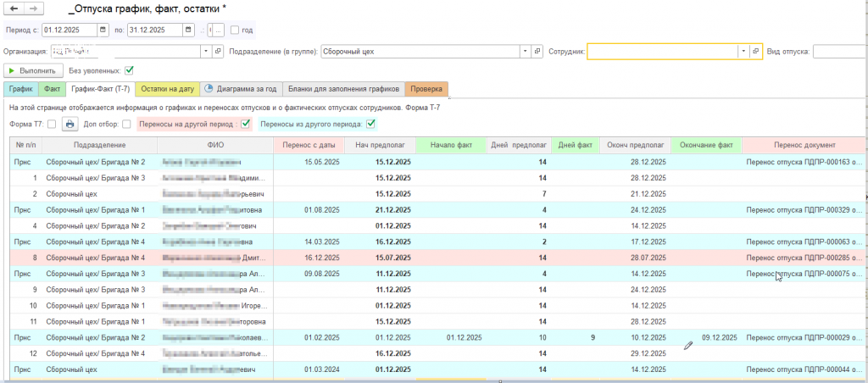
Task: Click the back navigation arrow
Action: point(14,8)
